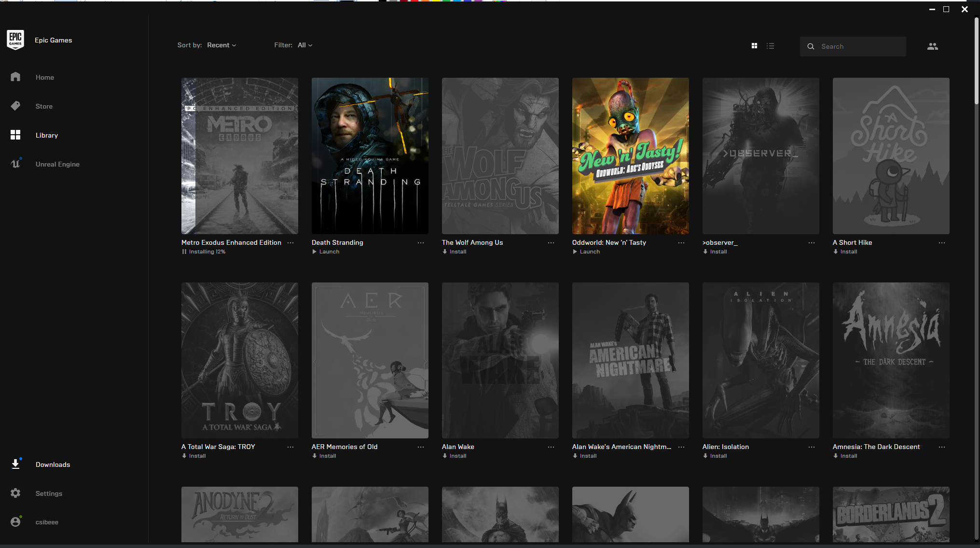
Task: Switch to grid view layout
Action: [754, 46]
